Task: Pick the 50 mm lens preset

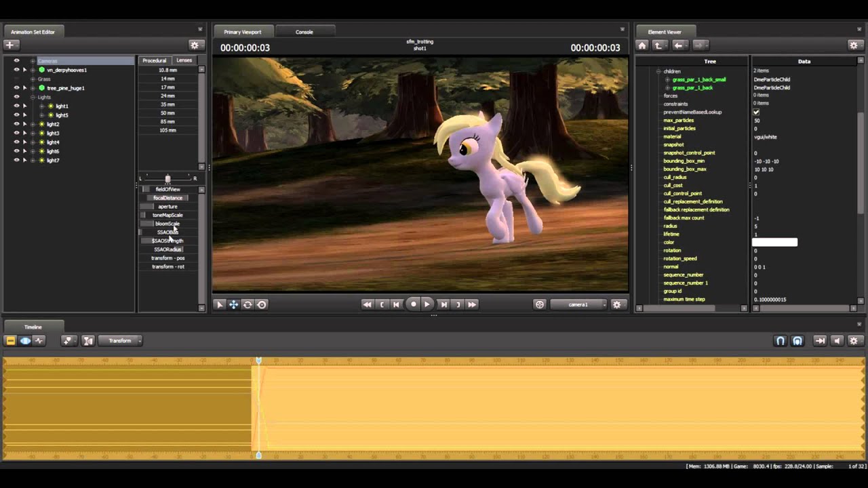Action: pos(167,113)
